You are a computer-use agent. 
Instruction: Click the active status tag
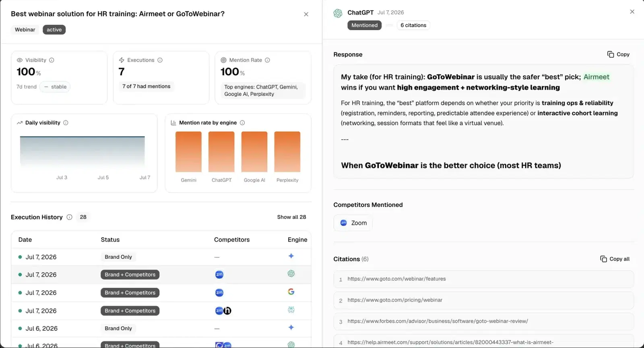click(54, 30)
